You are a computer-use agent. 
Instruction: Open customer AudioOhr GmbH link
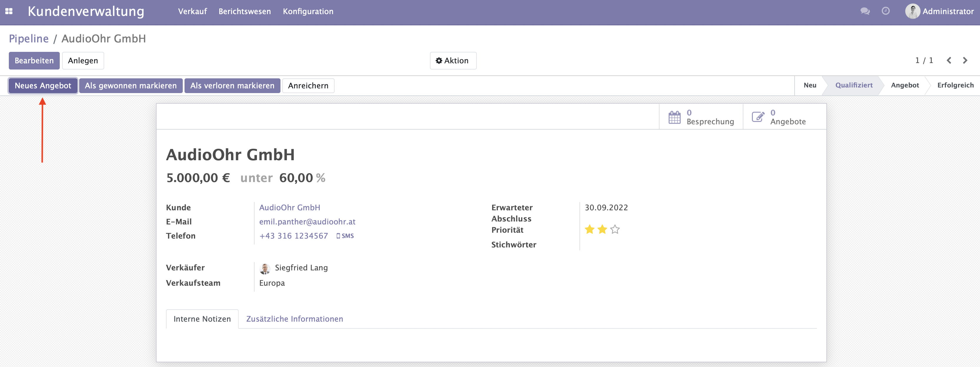click(x=290, y=207)
